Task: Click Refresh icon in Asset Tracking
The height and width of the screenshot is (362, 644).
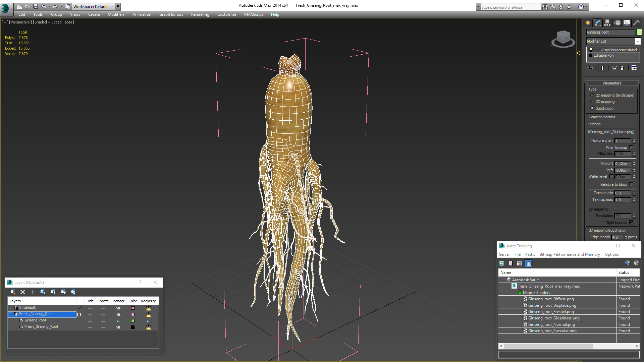Action: pos(501,263)
